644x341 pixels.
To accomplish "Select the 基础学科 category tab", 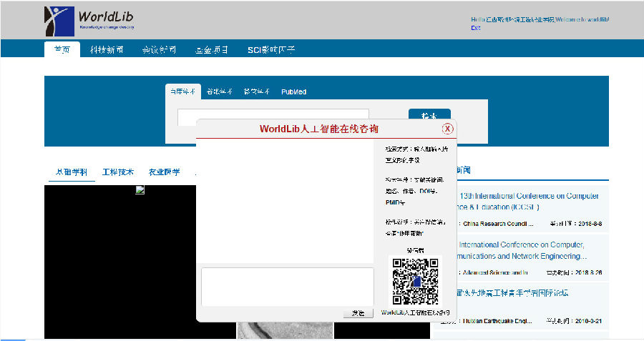I will [x=72, y=172].
